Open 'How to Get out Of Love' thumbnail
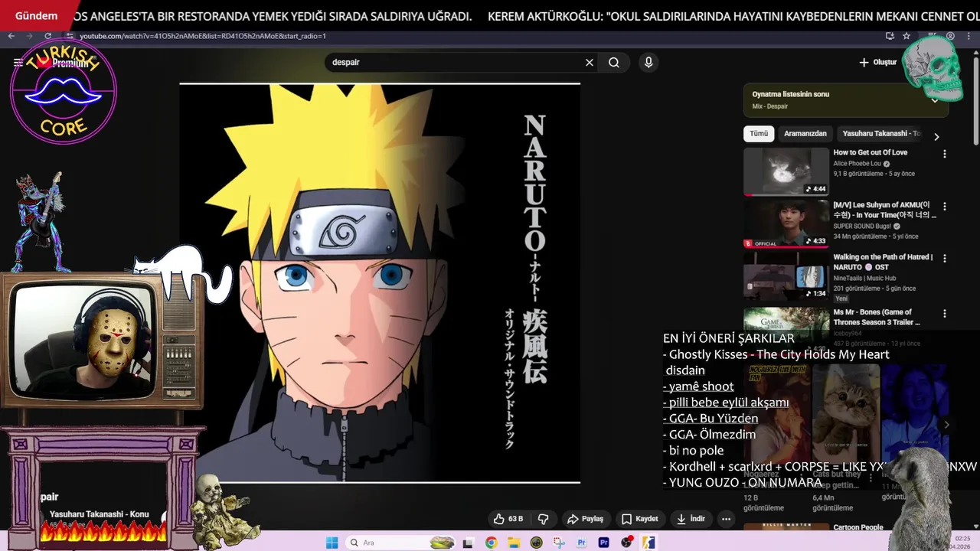Screen dimensions: 980x551 [x=786, y=171]
